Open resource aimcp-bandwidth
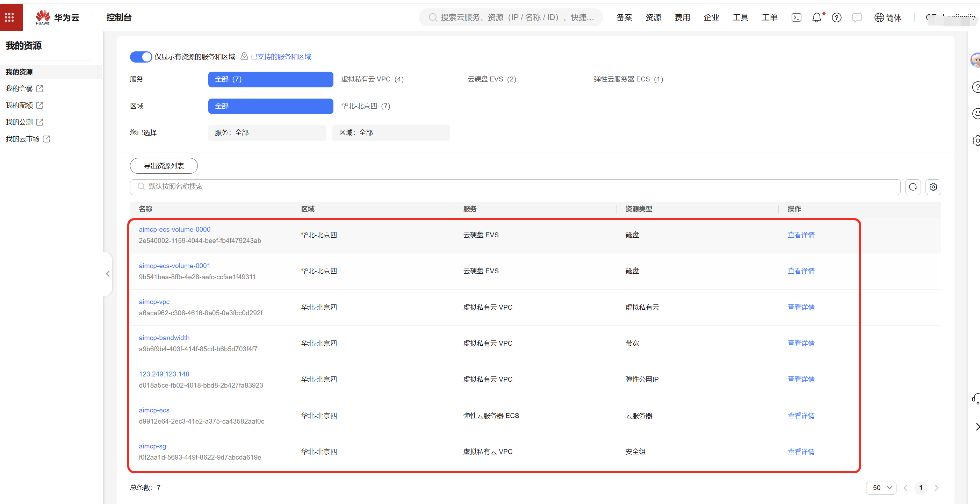Viewport: 980px width, 504px height. tap(164, 338)
